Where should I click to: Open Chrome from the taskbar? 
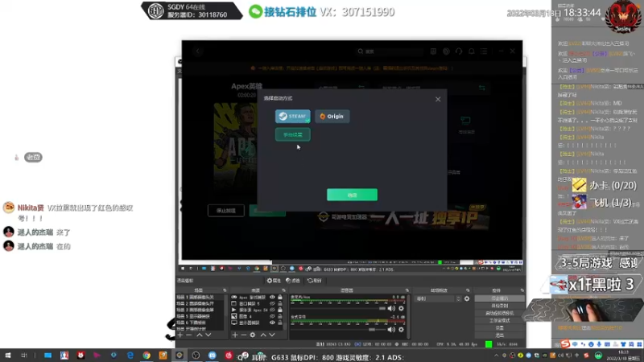click(147, 356)
